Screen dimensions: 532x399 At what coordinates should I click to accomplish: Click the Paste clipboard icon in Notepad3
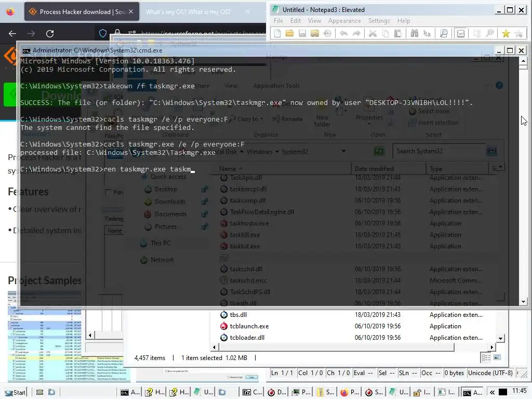click(398, 33)
